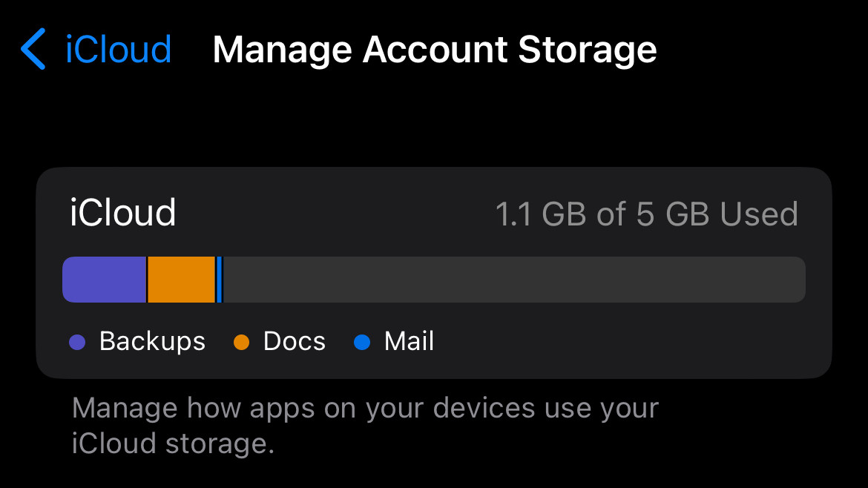868x488 pixels.
Task: Go back via the iCloud link
Action: (x=118, y=50)
